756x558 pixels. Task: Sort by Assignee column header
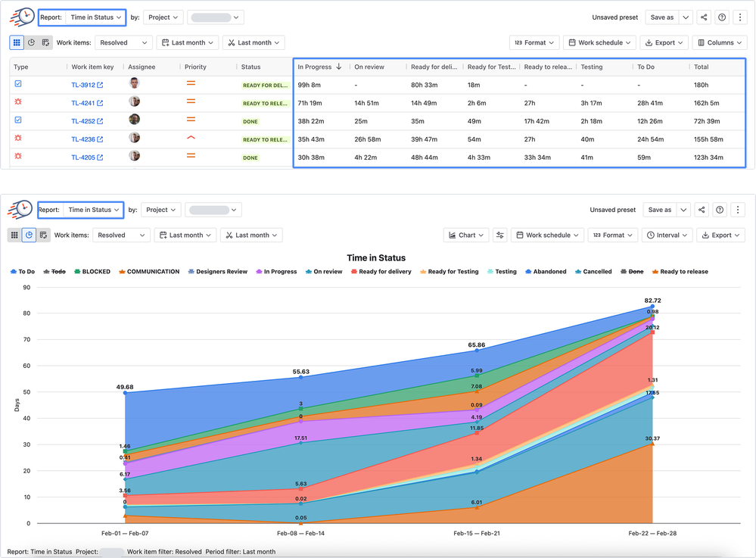click(x=142, y=67)
